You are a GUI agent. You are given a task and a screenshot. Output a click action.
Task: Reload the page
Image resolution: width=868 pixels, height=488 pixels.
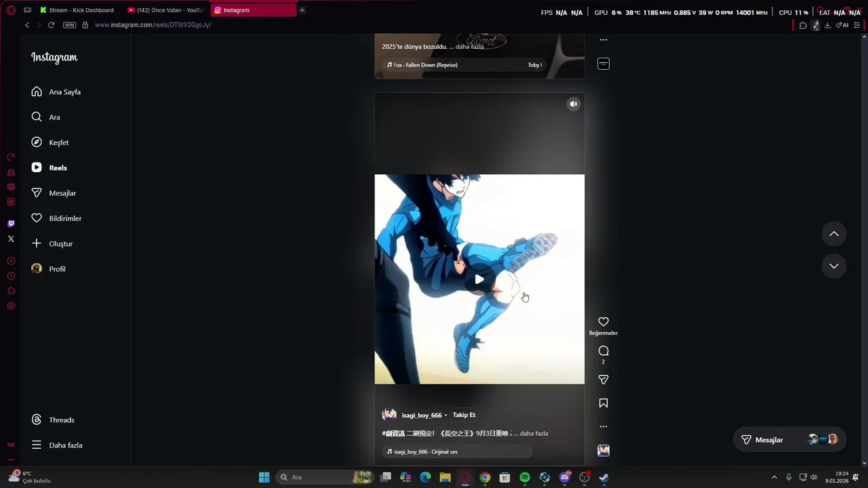point(51,25)
